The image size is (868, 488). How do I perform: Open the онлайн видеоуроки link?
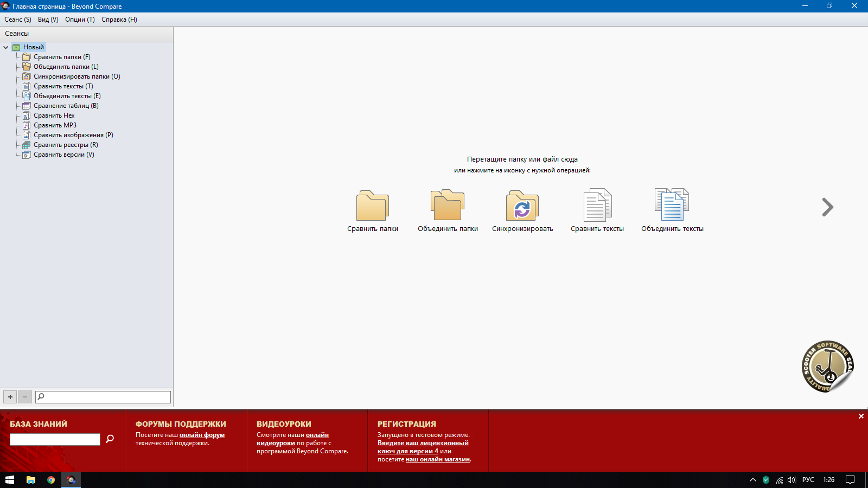(x=292, y=439)
